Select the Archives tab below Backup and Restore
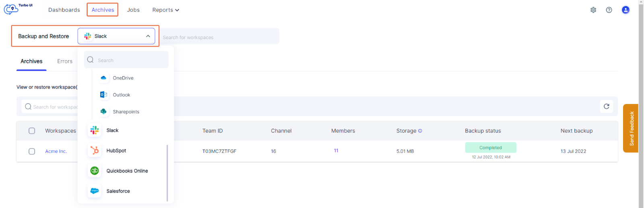This screenshot has height=208, width=644. [31, 61]
